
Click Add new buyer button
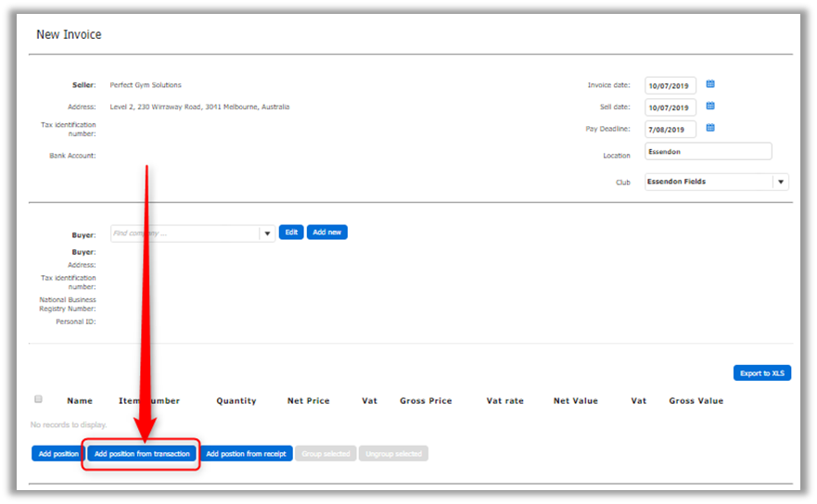tap(327, 233)
